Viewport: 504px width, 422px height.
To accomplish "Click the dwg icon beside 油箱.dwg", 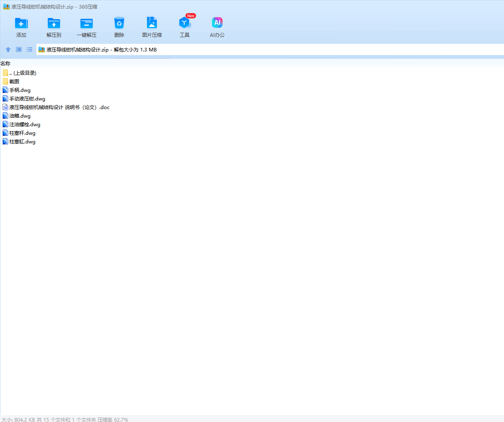I will click(5, 116).
